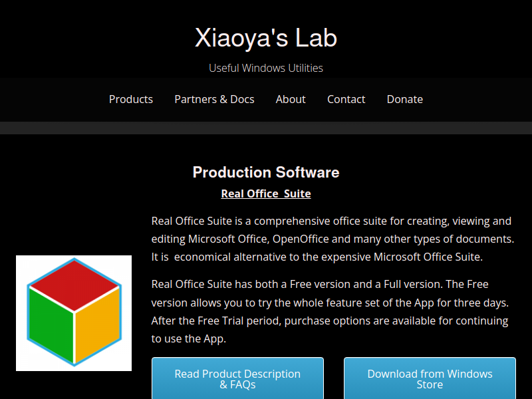Screen dimensions: 532x399
Task: Open the Products menu item
Action: 130,99
